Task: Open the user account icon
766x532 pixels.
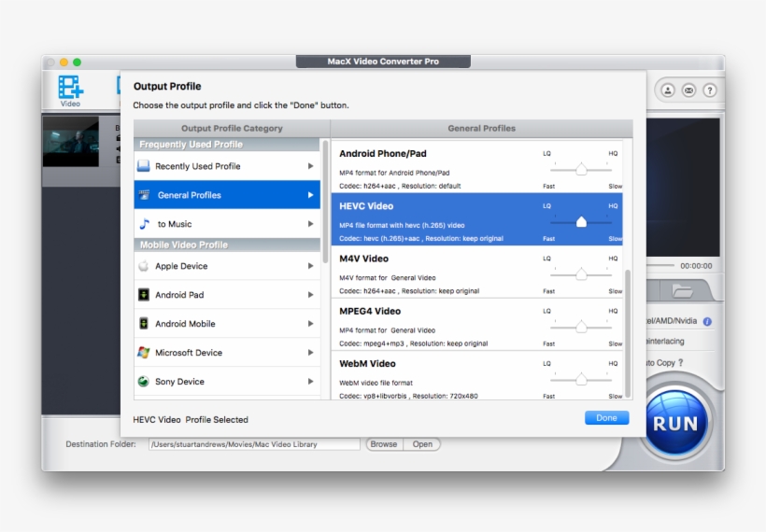Action: 668,91
